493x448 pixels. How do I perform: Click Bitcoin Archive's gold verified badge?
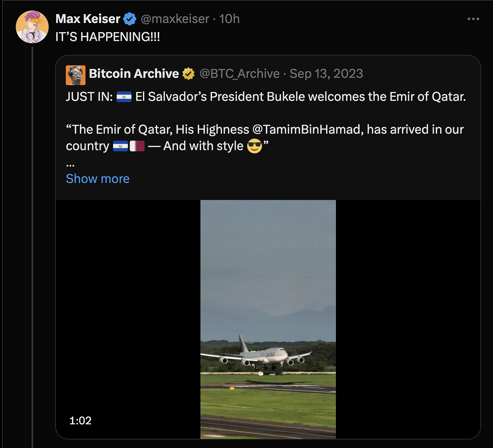189,74
